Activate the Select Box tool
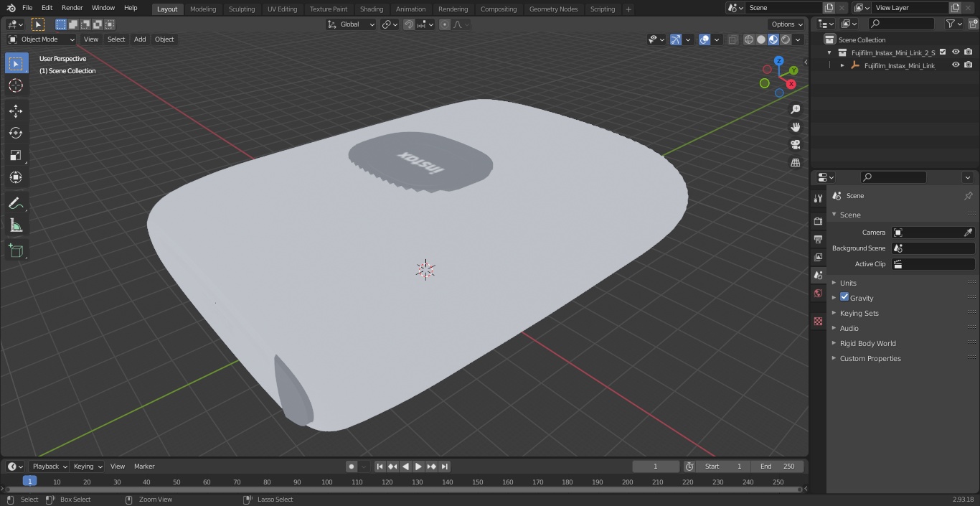Screen dimensions: 980x506 point(16,63)
